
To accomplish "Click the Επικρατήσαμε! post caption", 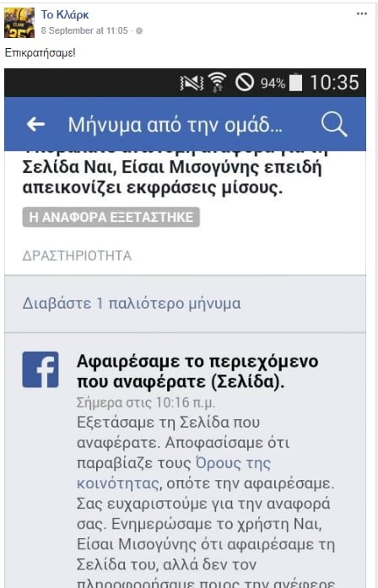I will tap(40, 53).
